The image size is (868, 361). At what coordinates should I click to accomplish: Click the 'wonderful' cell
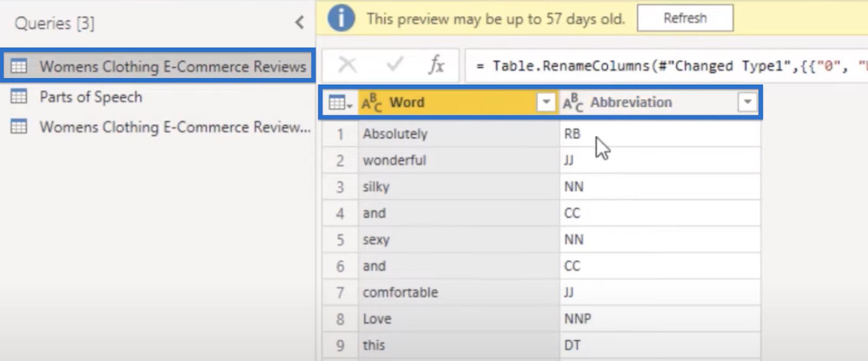pos(458,160)
